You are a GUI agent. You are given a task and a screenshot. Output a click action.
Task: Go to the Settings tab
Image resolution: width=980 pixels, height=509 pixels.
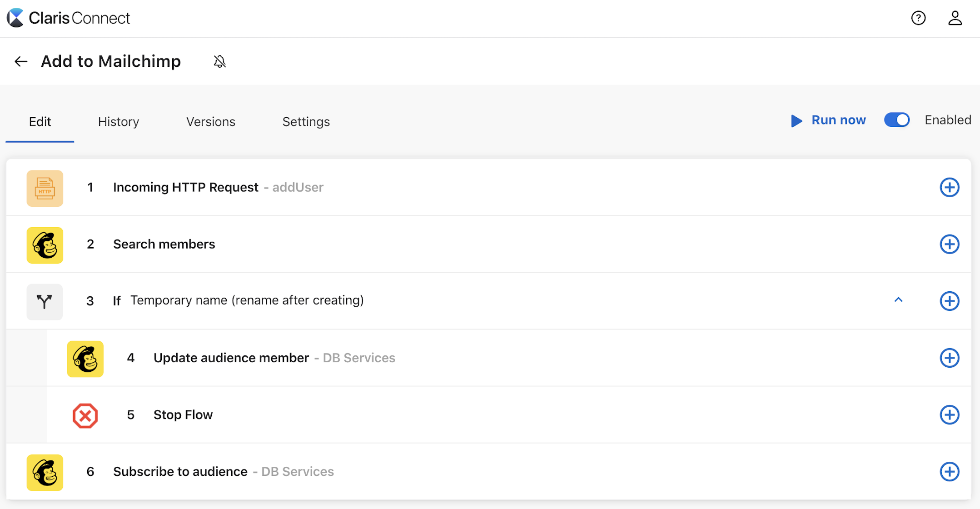pyautogui.click(x=306, y=122)
